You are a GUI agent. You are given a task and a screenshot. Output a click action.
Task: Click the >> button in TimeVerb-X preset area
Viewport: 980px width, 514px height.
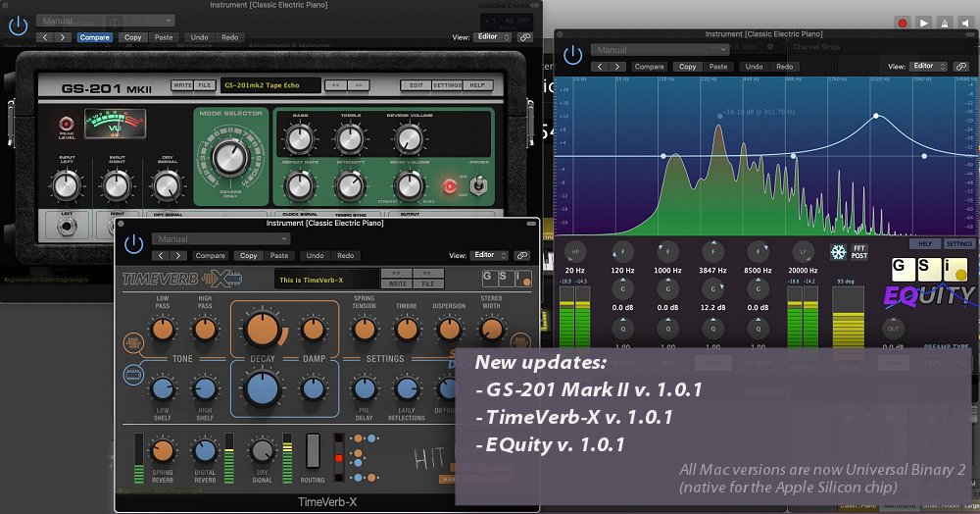tap(427, 274)
